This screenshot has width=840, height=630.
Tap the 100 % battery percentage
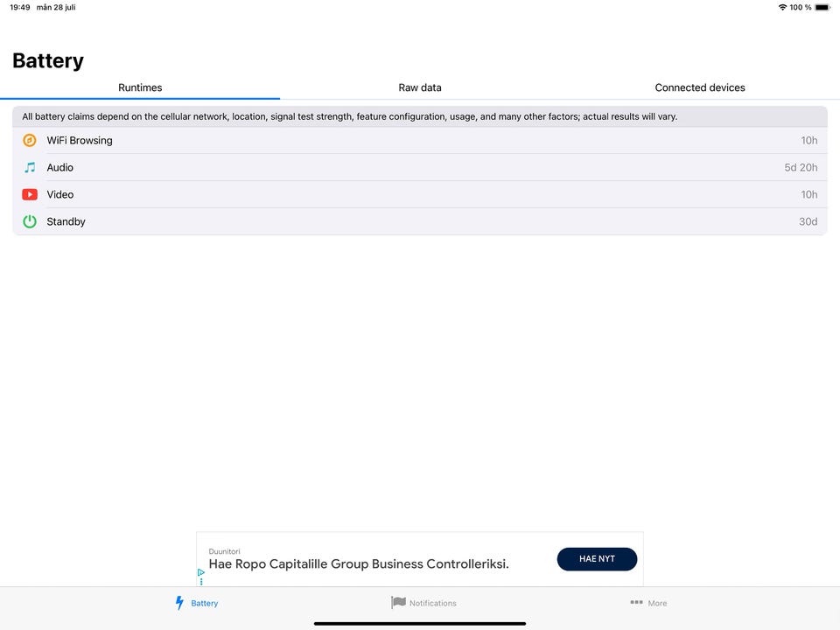(x=801, y=7)
